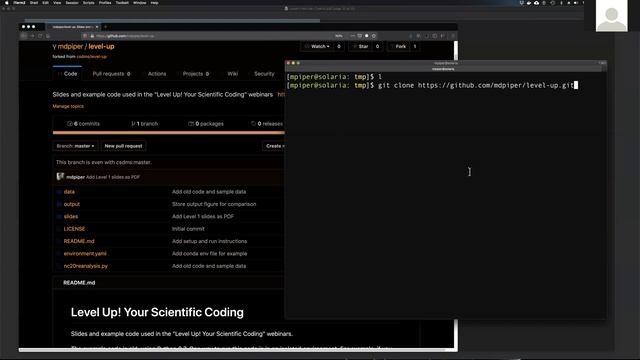Open the mdpiper owner link
640x360 pixels.
pos(70,47)
